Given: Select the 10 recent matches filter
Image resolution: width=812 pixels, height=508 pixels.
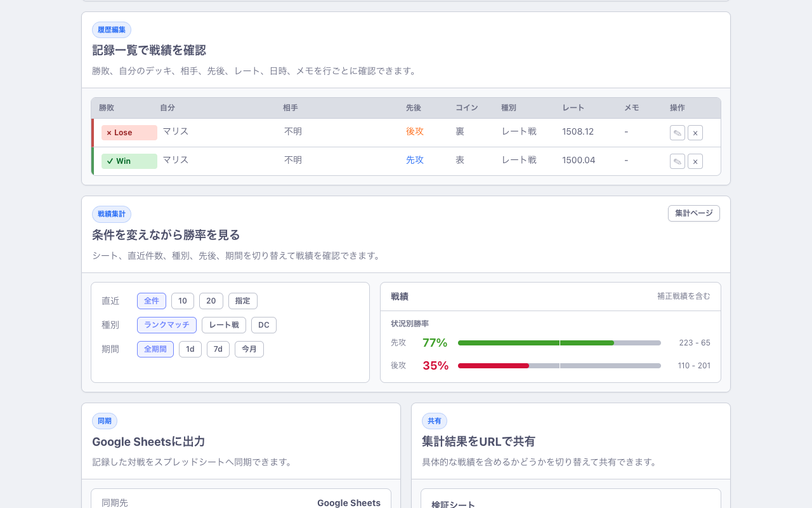Looking at the screenshot, I should click(183, 301).
